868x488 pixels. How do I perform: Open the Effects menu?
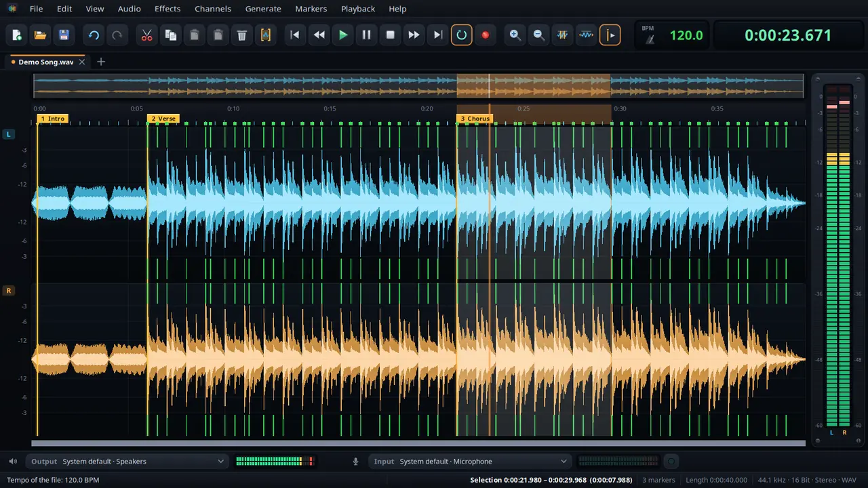point(167,9)
